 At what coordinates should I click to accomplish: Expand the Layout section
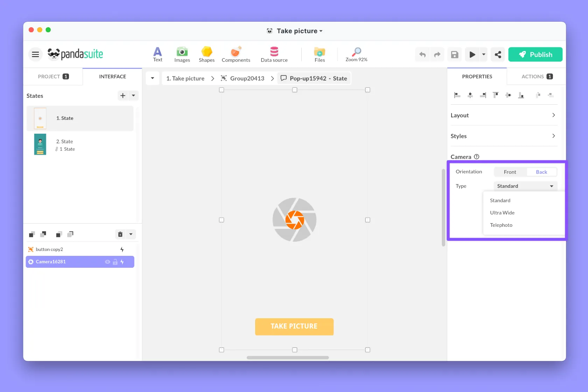click(503, 115)
